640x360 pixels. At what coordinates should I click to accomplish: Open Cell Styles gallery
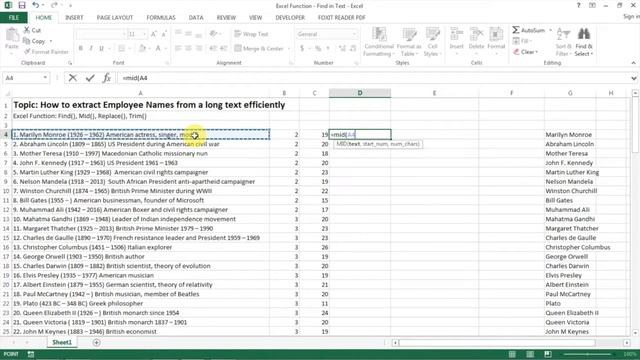[432, 42]
